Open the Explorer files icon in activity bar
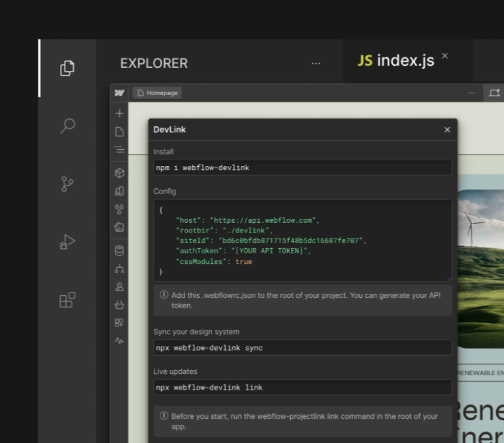 pos(67,68)
